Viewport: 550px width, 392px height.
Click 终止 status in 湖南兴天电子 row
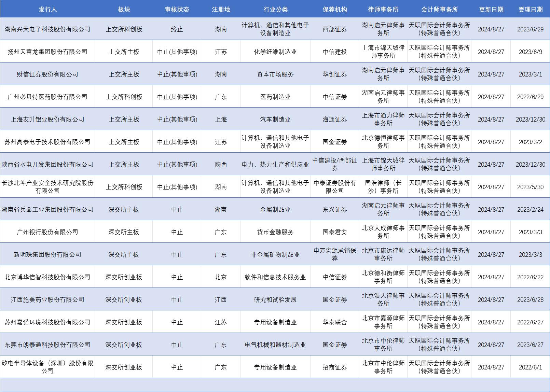pyautogui.click(x=177, y=29)
